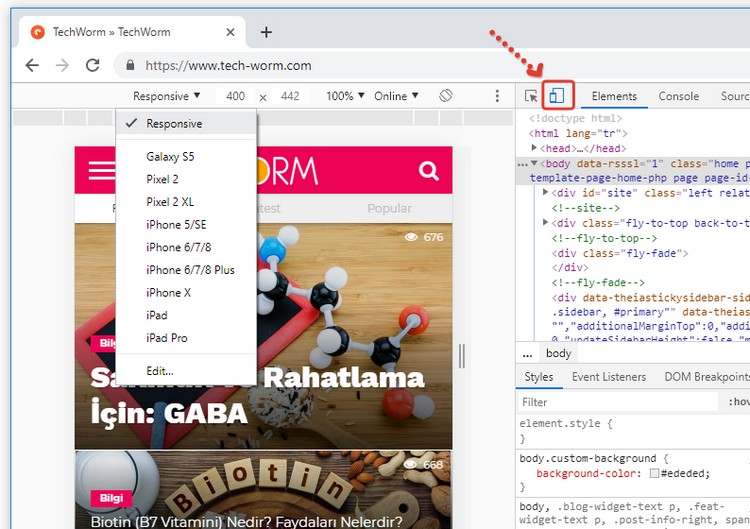Open the 100% zoom dropdown
The image size is (750, 529).
(346, 96)
